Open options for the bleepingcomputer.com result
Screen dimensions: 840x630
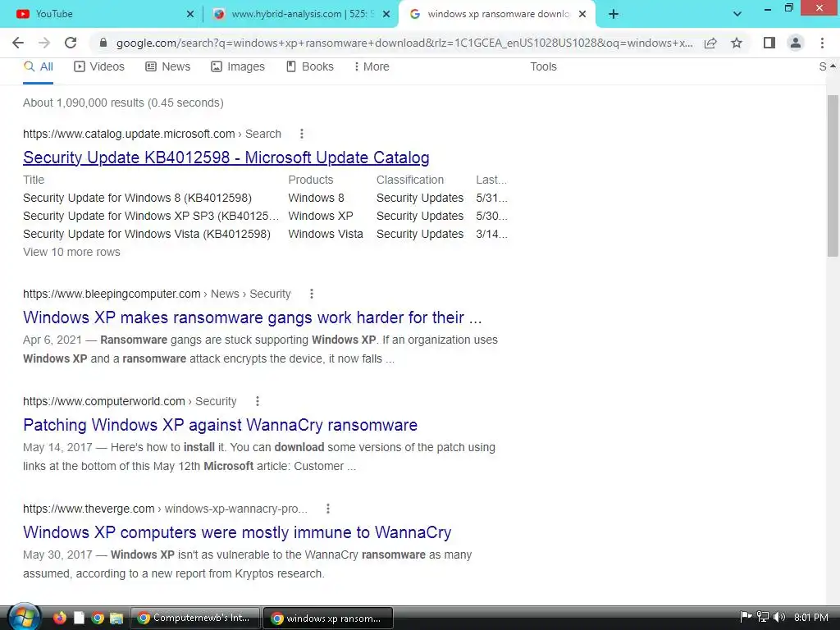point(311,294)
